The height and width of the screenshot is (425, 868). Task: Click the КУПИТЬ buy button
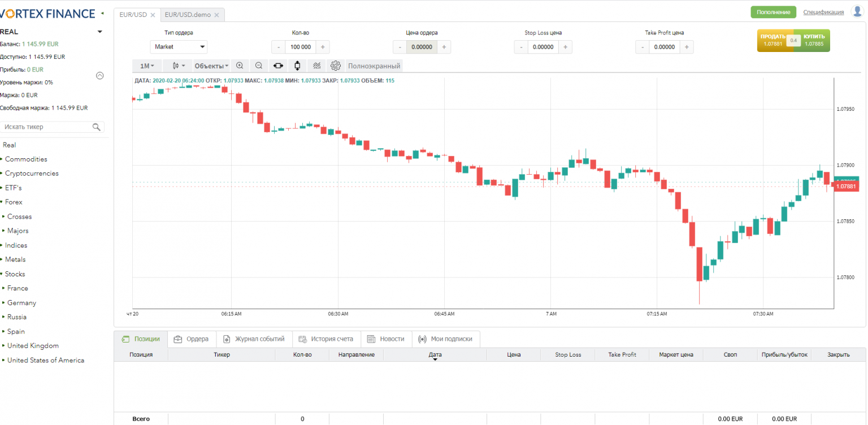coord(814,40)
